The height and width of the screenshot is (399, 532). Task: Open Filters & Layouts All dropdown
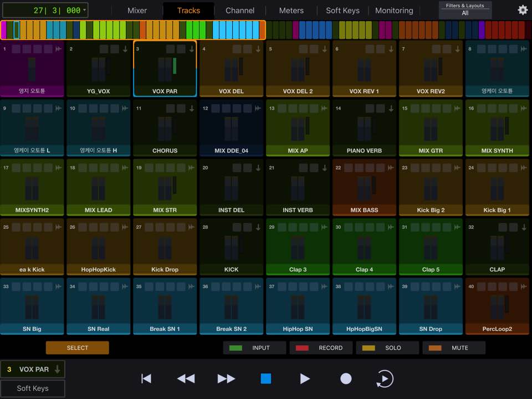click(465, 10)
